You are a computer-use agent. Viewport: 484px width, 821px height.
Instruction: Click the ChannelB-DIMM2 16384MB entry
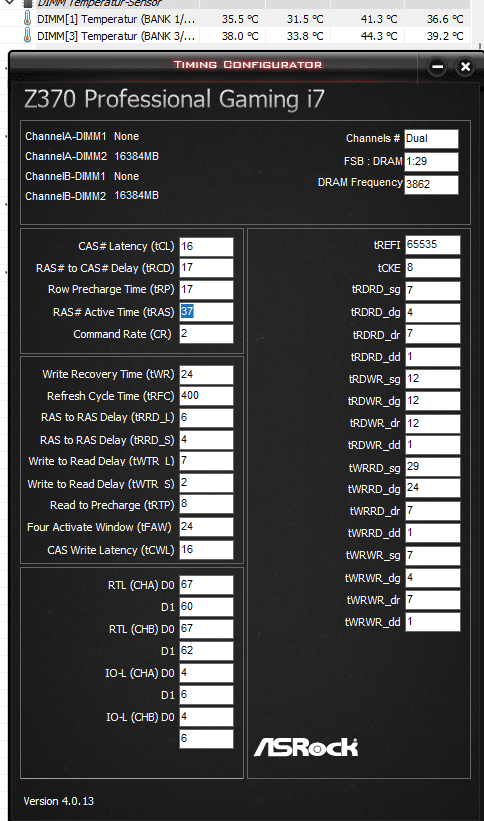click(x=92, y=196)
